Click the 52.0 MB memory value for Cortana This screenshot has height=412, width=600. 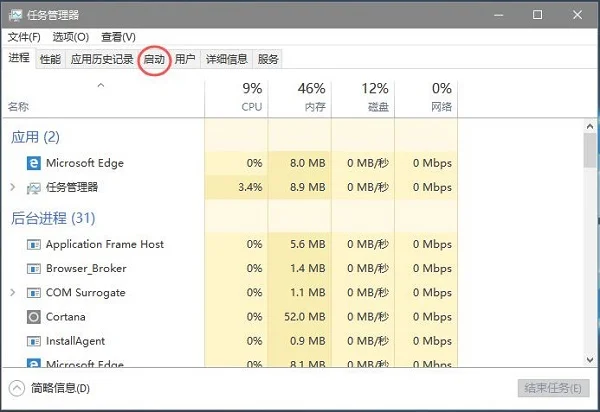(x=305, y=317)
